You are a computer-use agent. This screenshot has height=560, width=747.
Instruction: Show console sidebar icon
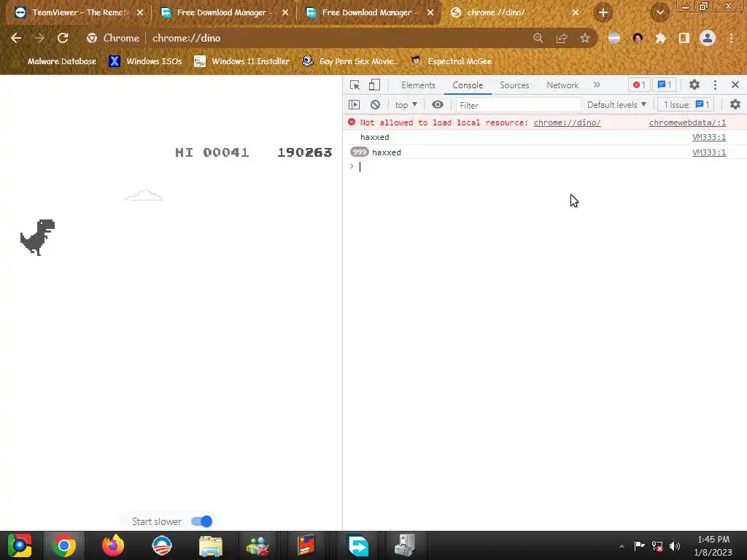pyautogui.click(x=354, y=104)
